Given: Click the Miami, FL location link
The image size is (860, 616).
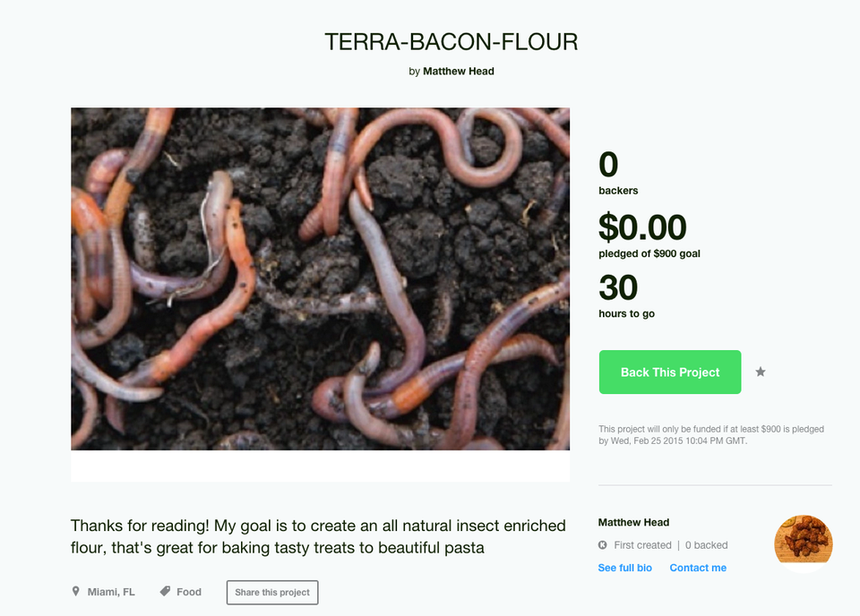Looking at the screenshot, I should tap(111, 592).
